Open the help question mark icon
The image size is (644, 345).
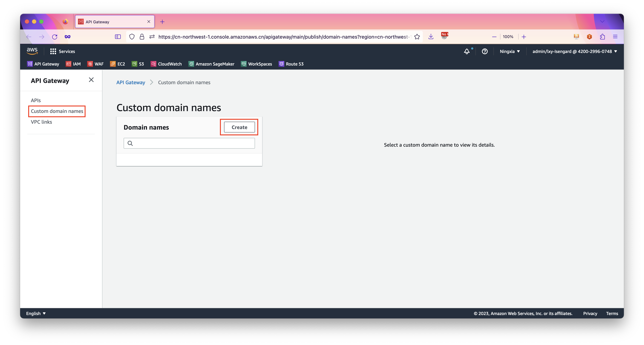point(484,52)
